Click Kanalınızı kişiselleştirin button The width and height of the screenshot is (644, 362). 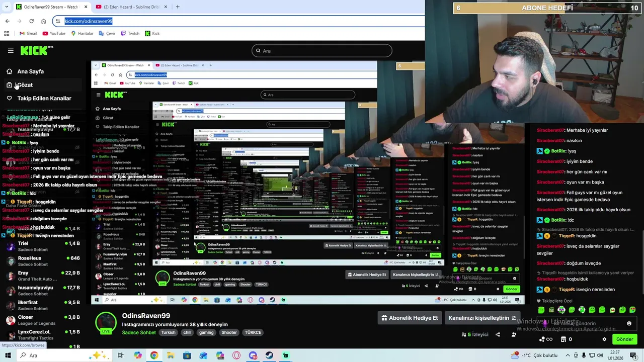tap(482, 318)
